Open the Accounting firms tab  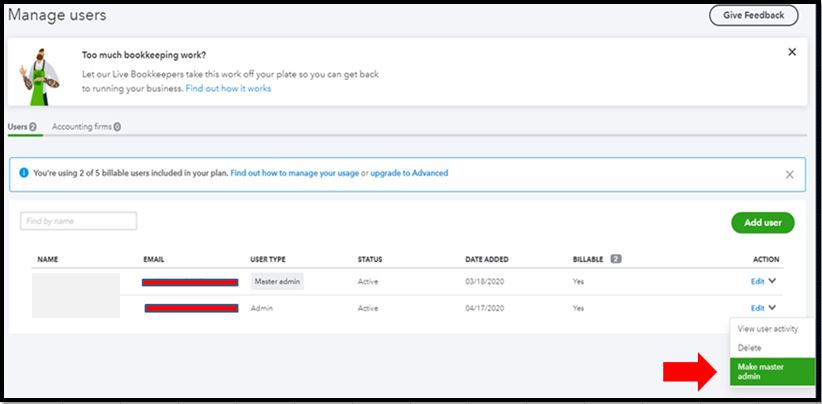point(86,127)
